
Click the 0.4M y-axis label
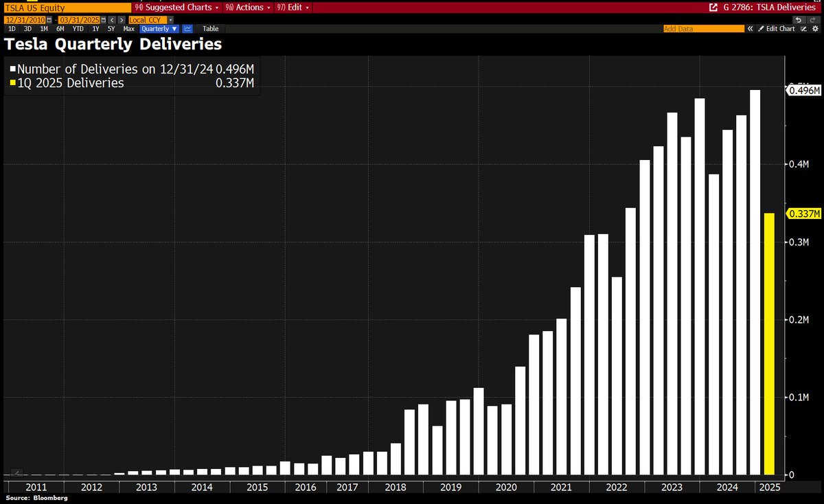(801, 165)
